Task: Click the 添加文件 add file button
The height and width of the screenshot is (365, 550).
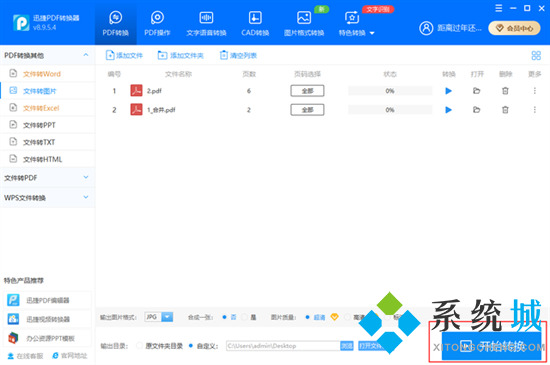Action: (124, 55)
